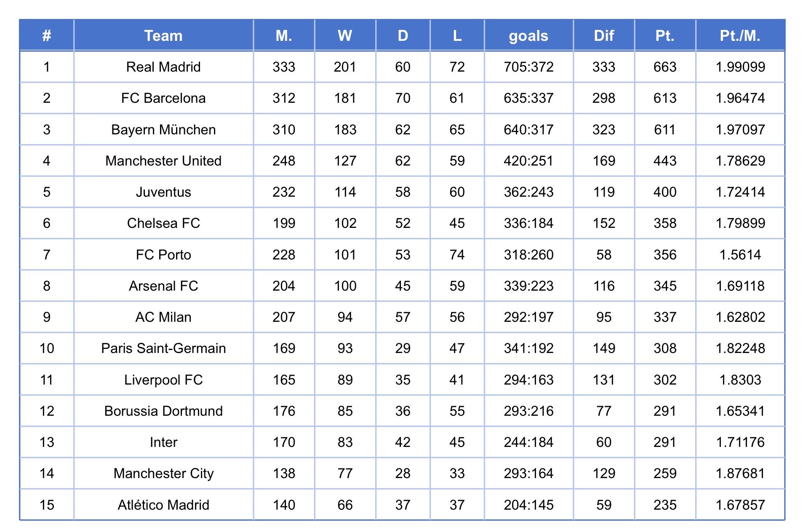This screenshot has width=806, height=532.
Task: Select the Juventus row name
Action: 163,192
